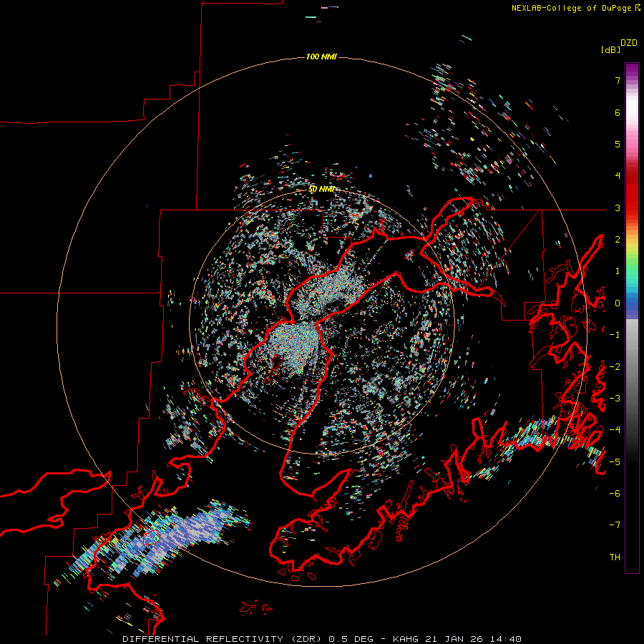The image size is (644, 644).
Task: Click the -7 value on the ZDR scale
Action: click(615, 525)
